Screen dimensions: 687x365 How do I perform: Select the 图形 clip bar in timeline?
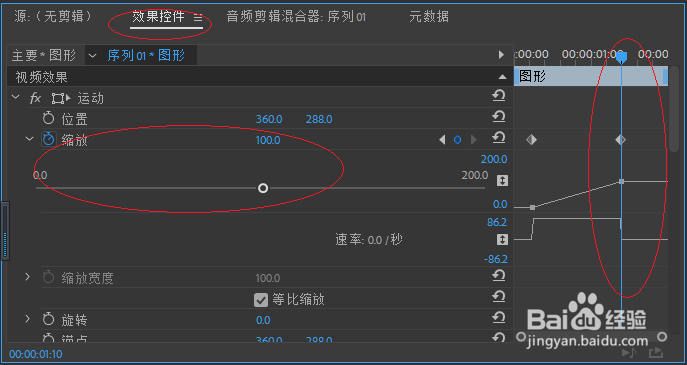[x=591, y=76]
